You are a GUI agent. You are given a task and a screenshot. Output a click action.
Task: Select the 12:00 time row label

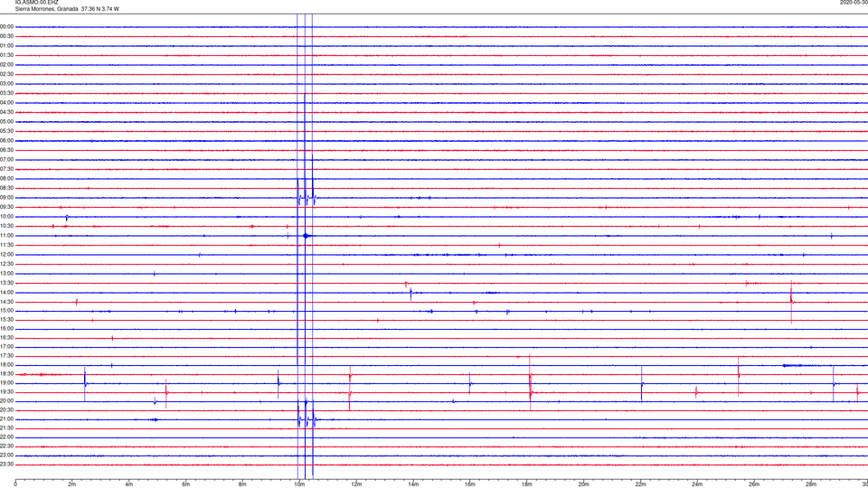pos(6,255)
